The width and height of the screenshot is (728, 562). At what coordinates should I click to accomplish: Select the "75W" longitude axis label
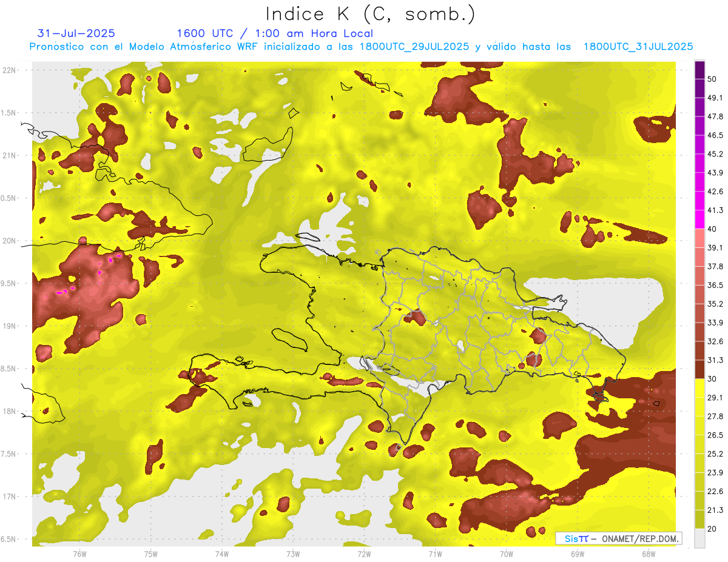coord(150,554)
